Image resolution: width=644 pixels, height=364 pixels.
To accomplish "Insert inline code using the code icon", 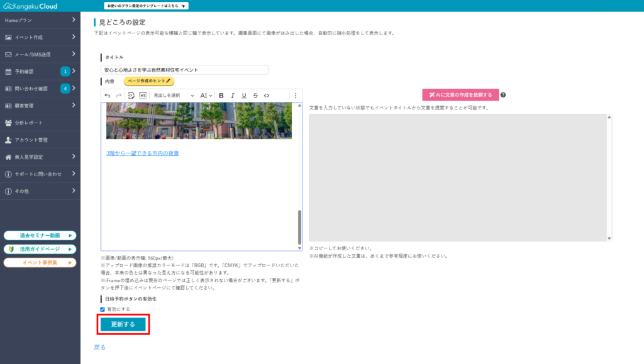I will coord(267,96).
